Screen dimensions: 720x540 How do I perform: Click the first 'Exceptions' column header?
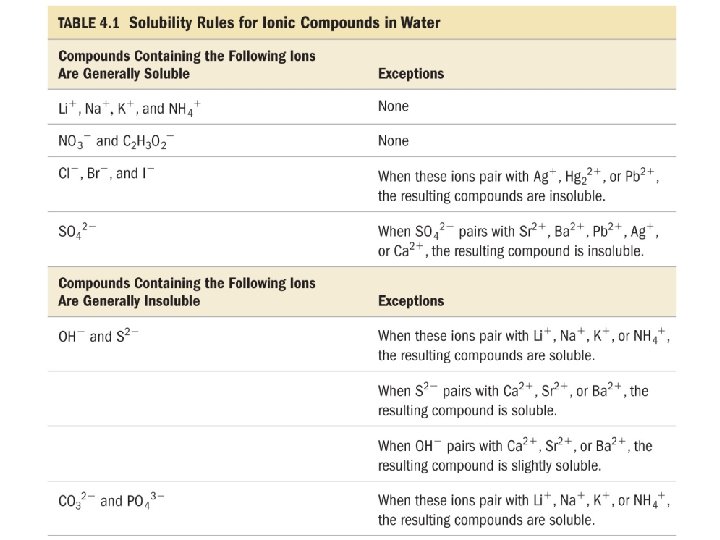410,74
